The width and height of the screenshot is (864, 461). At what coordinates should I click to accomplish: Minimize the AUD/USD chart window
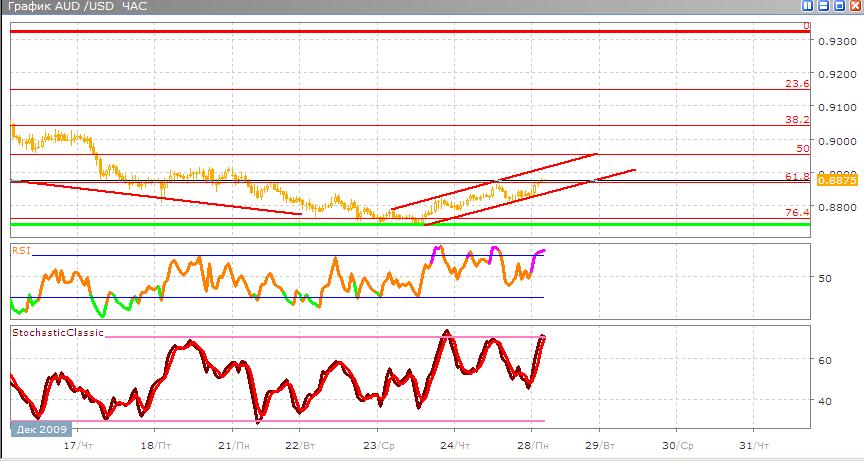pyautogui.click(x=825, y=6)
